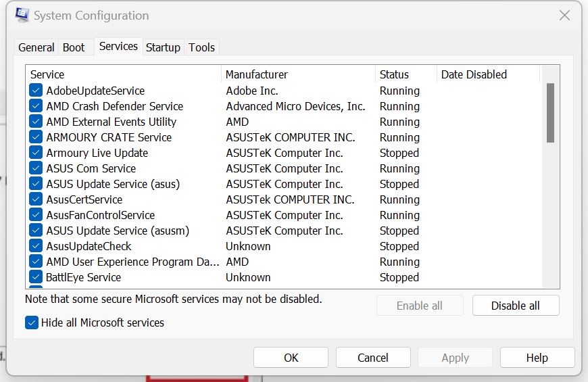Toggle ARMOURY CRATE Service checkbox
The height and width of the screenshot is (382, 588).
pos(36,137)
